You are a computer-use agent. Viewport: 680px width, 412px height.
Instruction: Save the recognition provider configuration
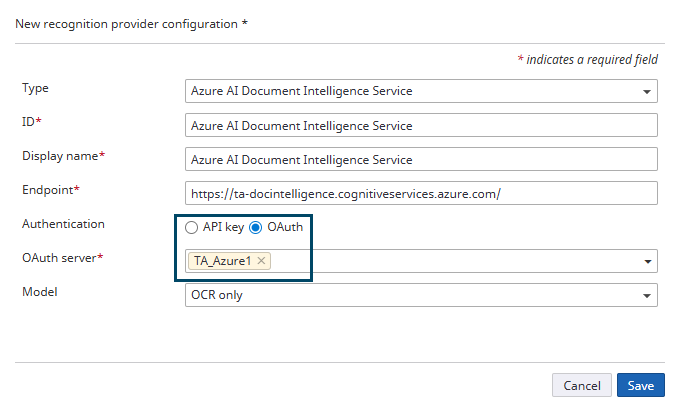(641, 385)
